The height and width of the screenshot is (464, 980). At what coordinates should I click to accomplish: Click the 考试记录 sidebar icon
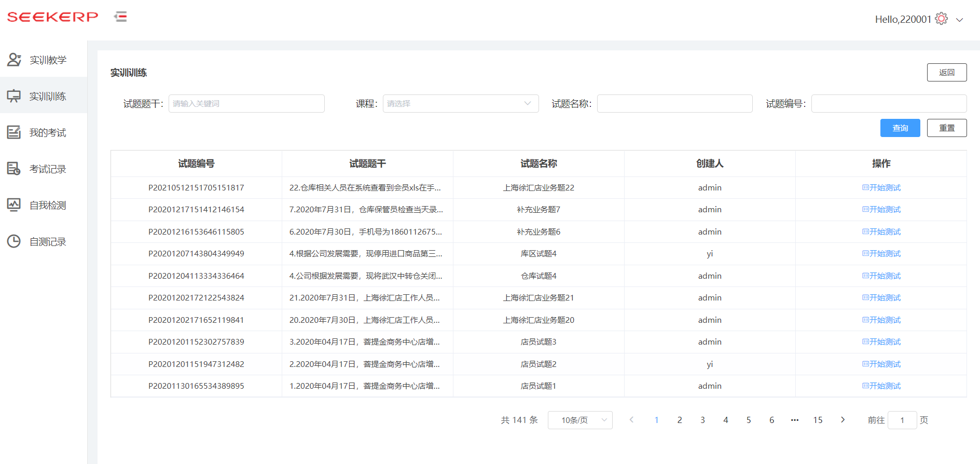pyautogui.click(x=14, y=169)
